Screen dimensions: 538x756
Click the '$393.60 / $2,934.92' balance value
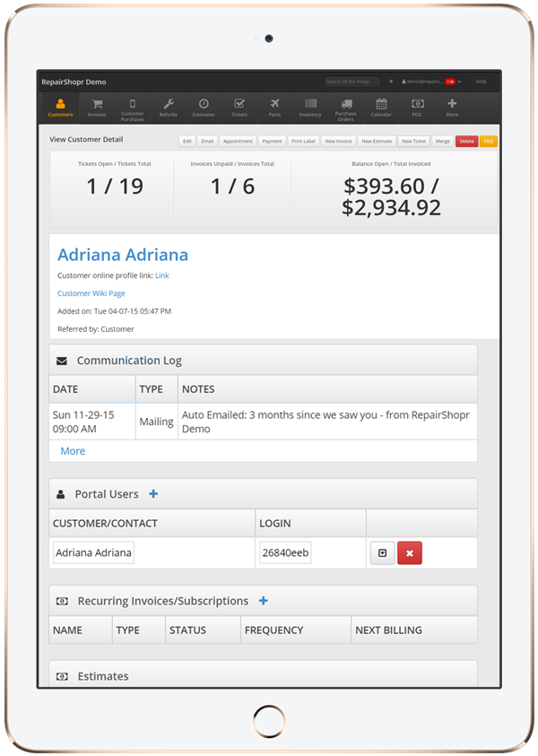[391, 196]
